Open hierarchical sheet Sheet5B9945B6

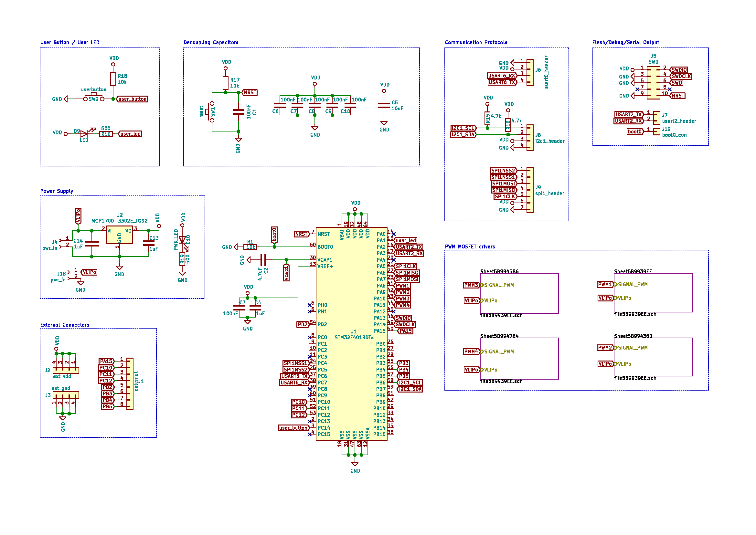click(x=519, y=293)
